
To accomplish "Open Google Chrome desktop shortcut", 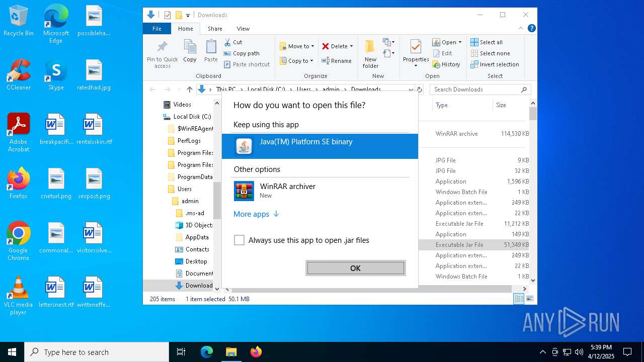I will [x=18, y=241].
